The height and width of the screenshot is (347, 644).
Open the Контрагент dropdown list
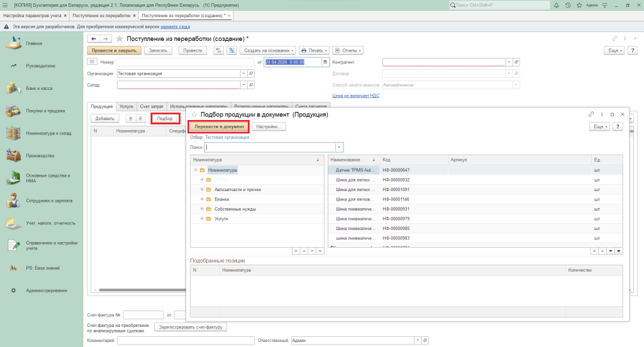[x=508, y=62]
